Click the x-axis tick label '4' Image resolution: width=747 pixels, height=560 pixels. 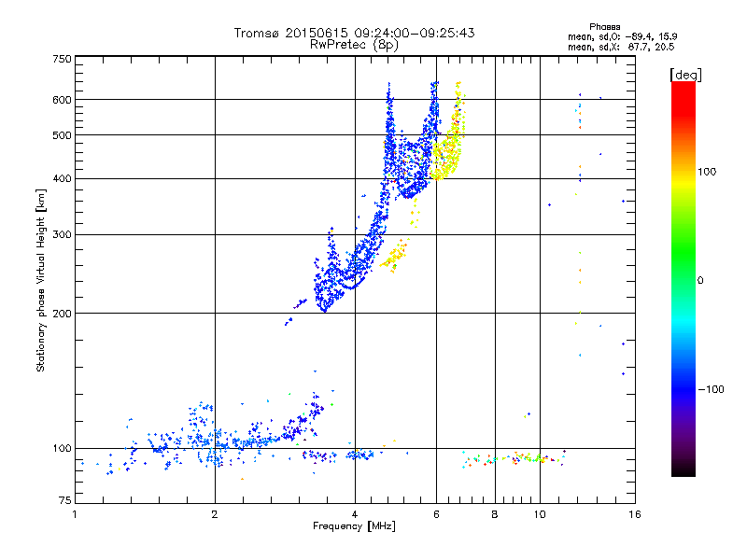pyautogui.click(x=355, y=514)
